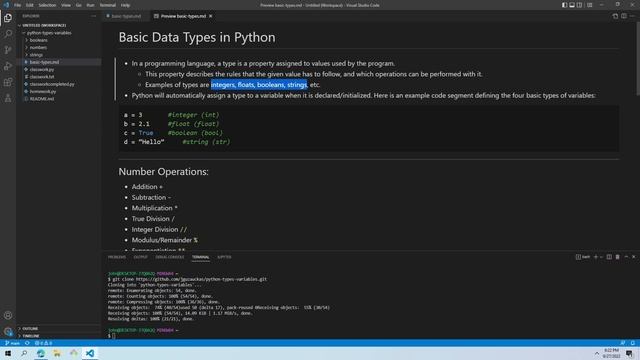
Task: Click the preview pane vertical scrollbar
Action: (638, 59)
